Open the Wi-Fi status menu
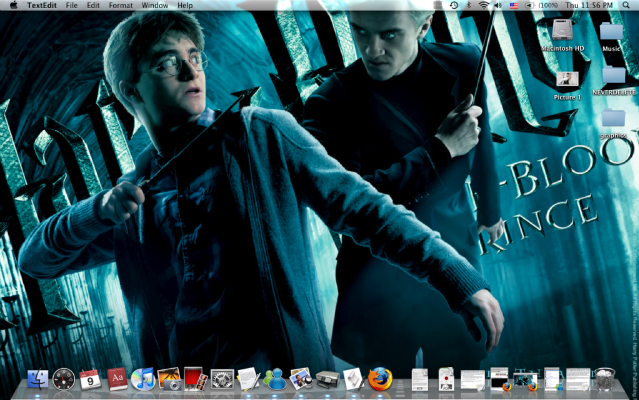This screenshot has width=639, height=400. [x=484, y=6]
